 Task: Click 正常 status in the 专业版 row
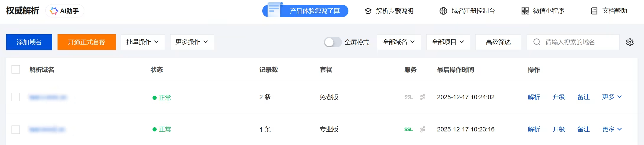tap(162, 129)
